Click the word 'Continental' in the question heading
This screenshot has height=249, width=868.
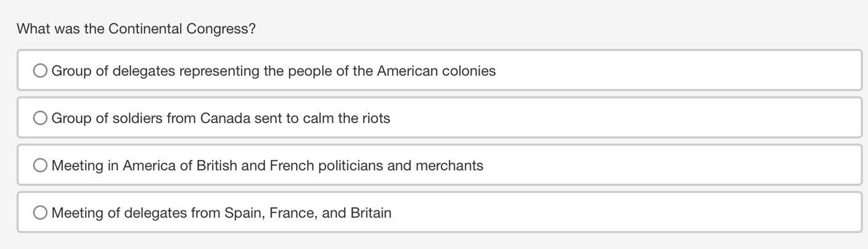pyautogui.click(x=145, y=29)
